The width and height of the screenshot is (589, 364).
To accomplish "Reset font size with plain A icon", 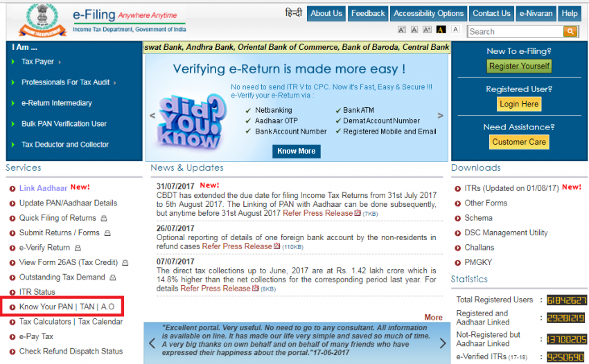I will [414, 30].
